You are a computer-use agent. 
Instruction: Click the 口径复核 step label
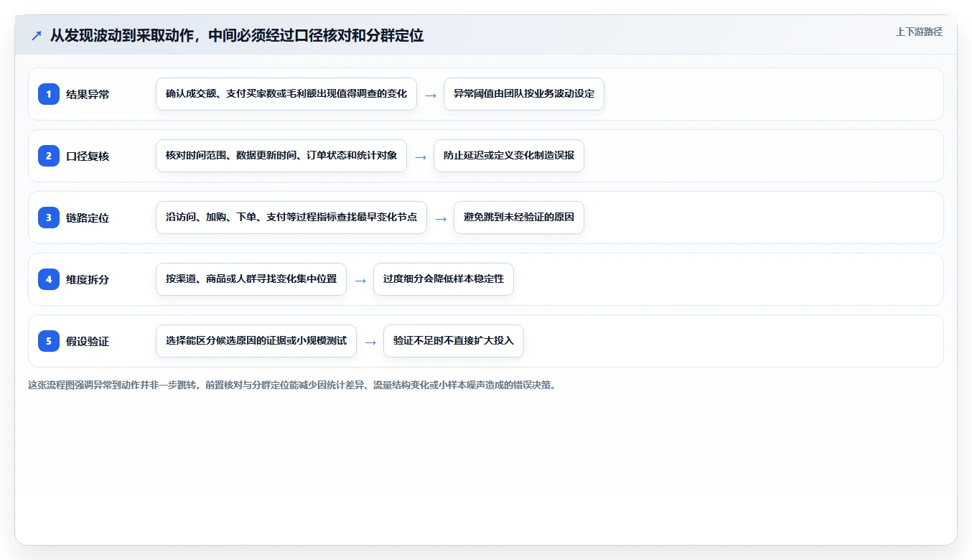(88, 156)
